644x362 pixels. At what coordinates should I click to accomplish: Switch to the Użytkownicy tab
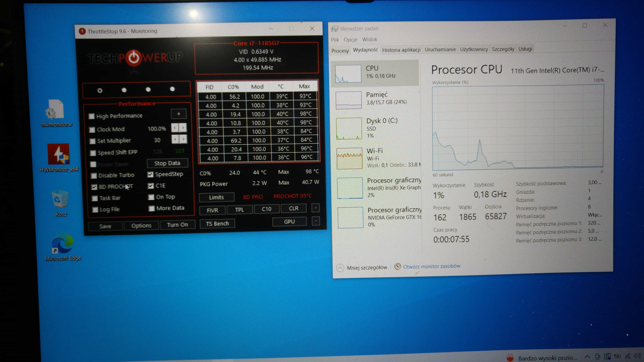point(474,49)
